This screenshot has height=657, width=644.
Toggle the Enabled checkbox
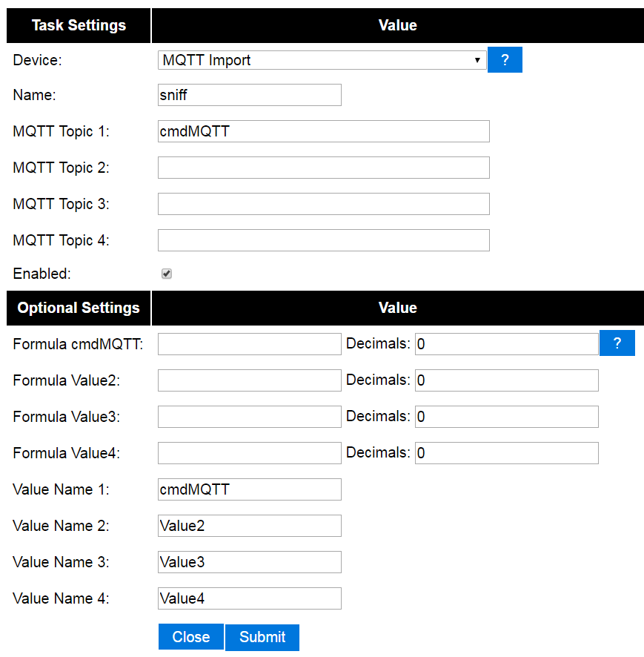coord(167,274)
